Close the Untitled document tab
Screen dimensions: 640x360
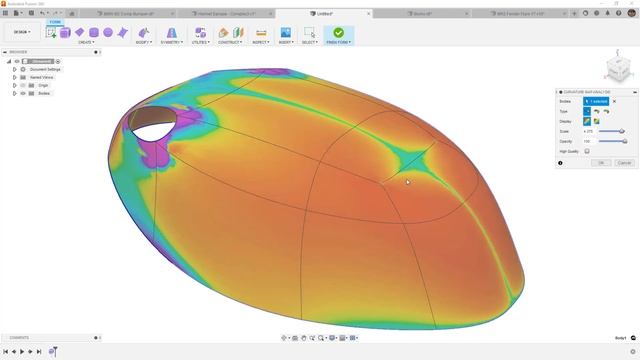(368, 13)
